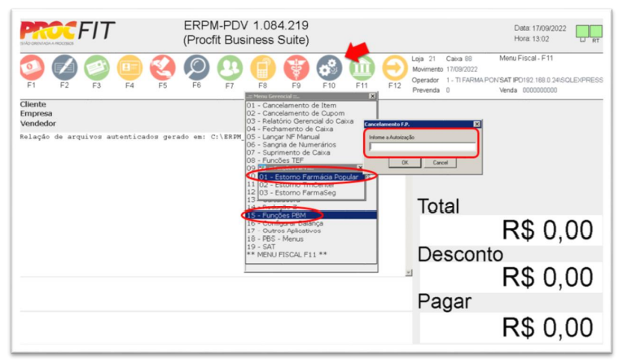This screenshot has height=364, width=623.
Task: Select 15 - Funções PBM entry
Action: (x=311, y=215)
